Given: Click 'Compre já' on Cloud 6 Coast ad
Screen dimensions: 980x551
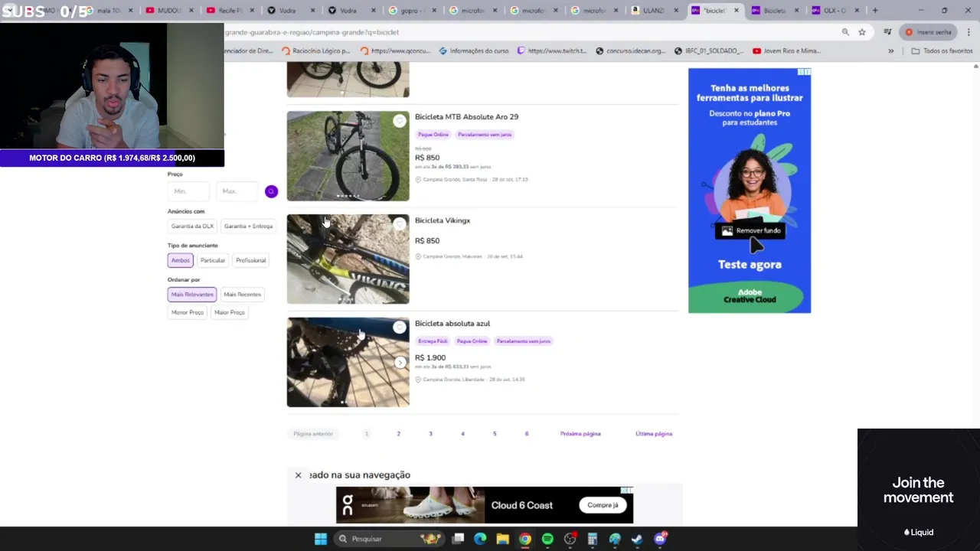Looking at the screenshot, I should click(603, 505).
